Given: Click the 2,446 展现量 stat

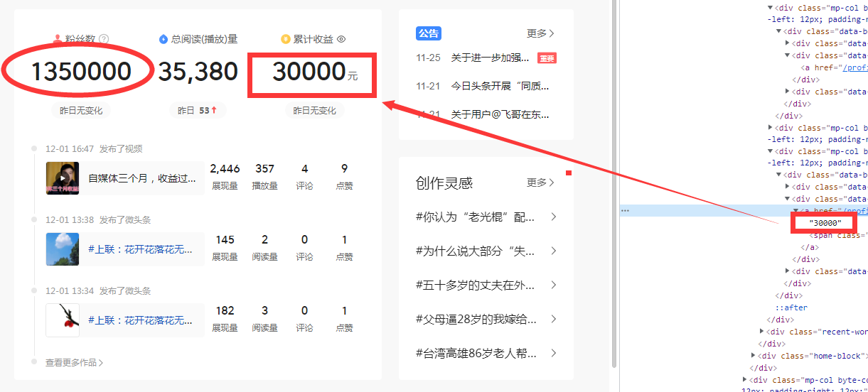Looking at the screenshot, I should (225, 178).
